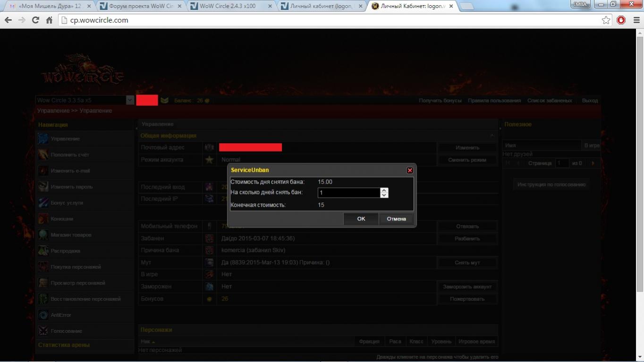
Task: Click the Голосование sidebar icon
Action: [43, 331]
